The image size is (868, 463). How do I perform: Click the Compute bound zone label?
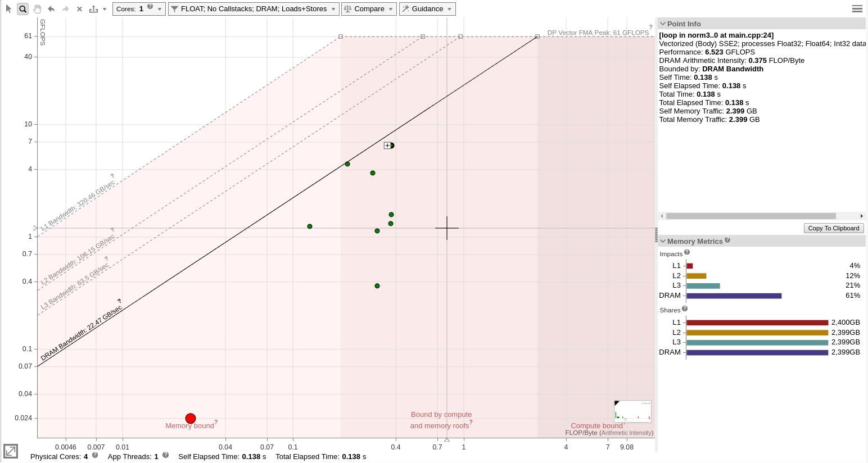coord(596,426)
